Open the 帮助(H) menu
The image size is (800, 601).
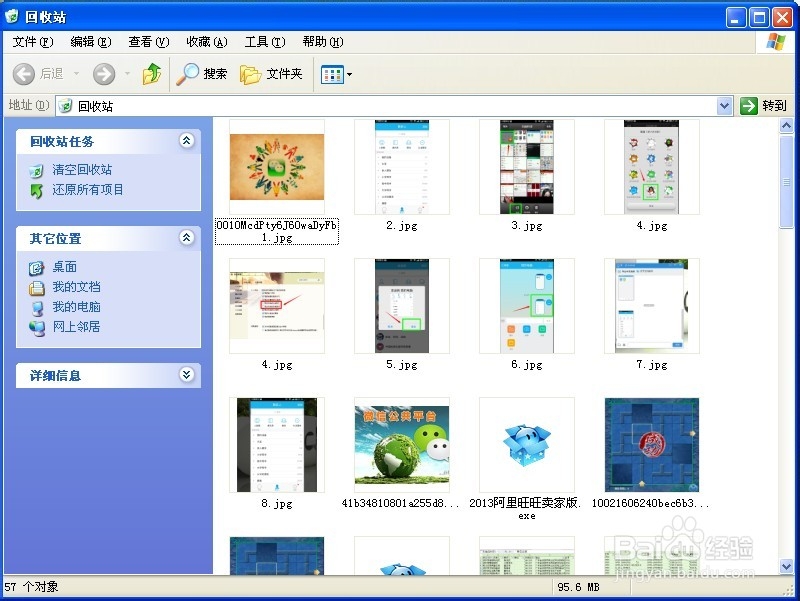tap(322, 42)
